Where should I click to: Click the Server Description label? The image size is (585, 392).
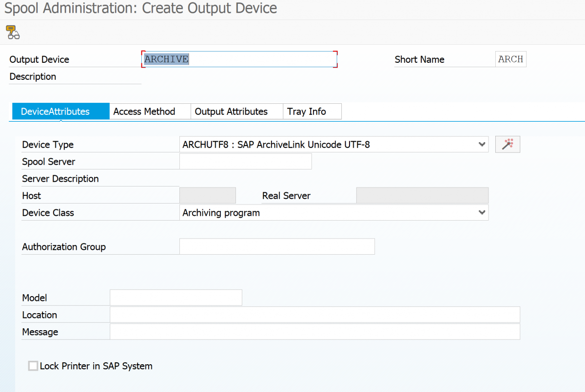click(x=60, y=179)
